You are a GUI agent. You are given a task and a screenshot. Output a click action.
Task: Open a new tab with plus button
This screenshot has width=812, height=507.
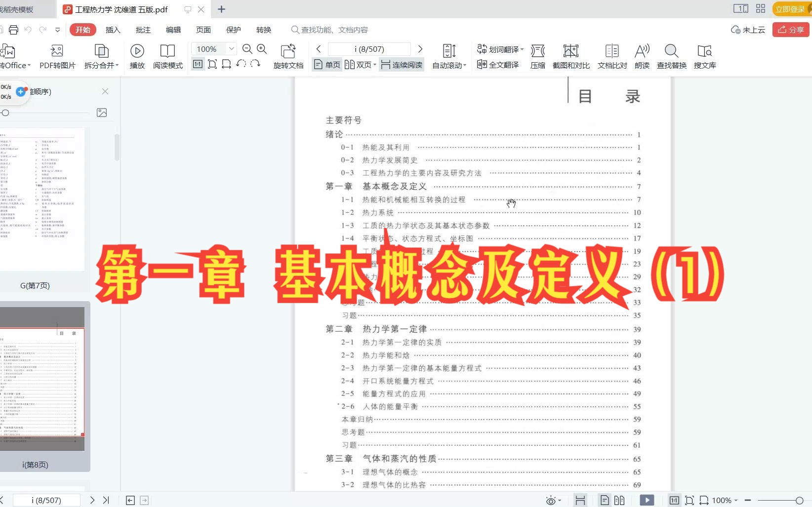tap(221, 9)
